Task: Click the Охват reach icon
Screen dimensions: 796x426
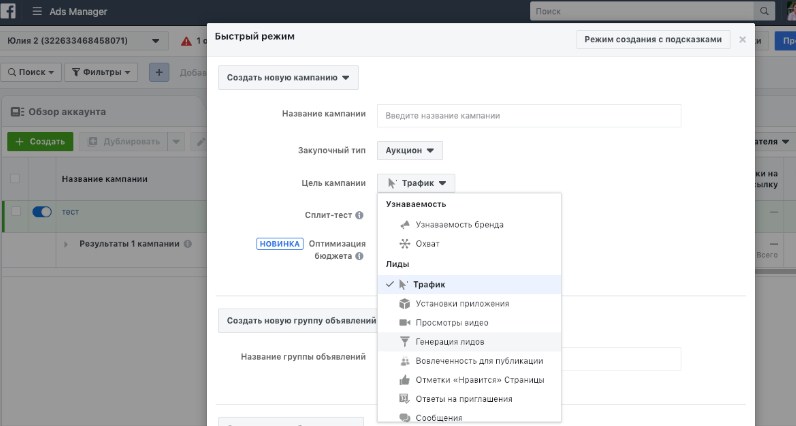Action: coord(405,244)
